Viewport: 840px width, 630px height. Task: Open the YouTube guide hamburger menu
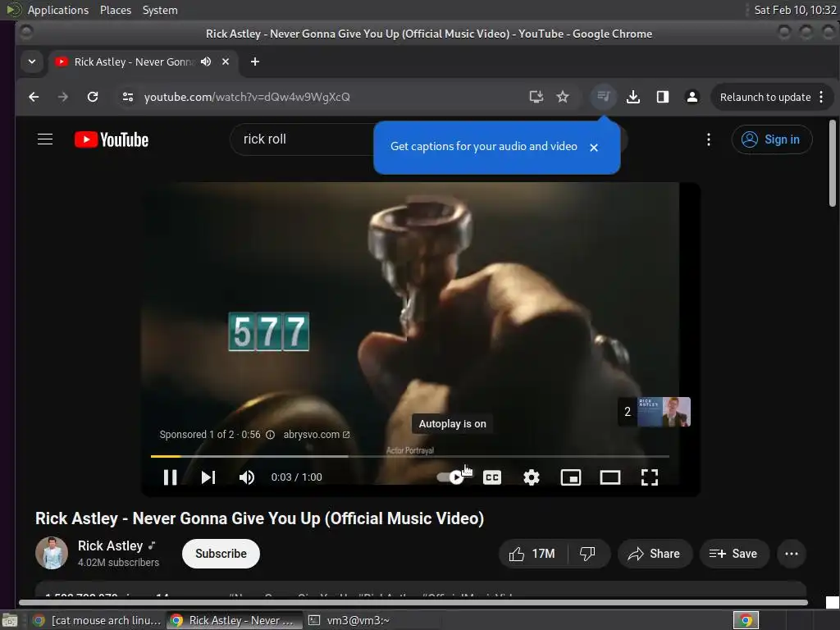pos(45,139)
